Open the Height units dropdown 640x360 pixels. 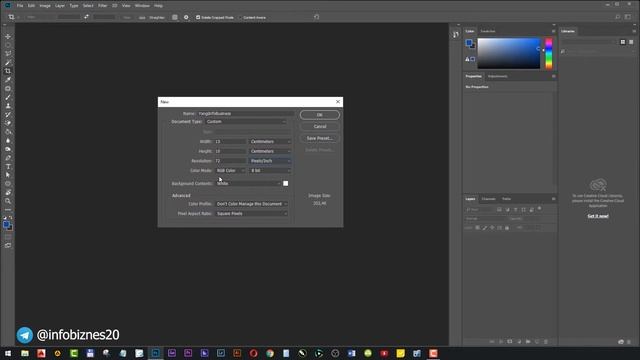(270, 151)
